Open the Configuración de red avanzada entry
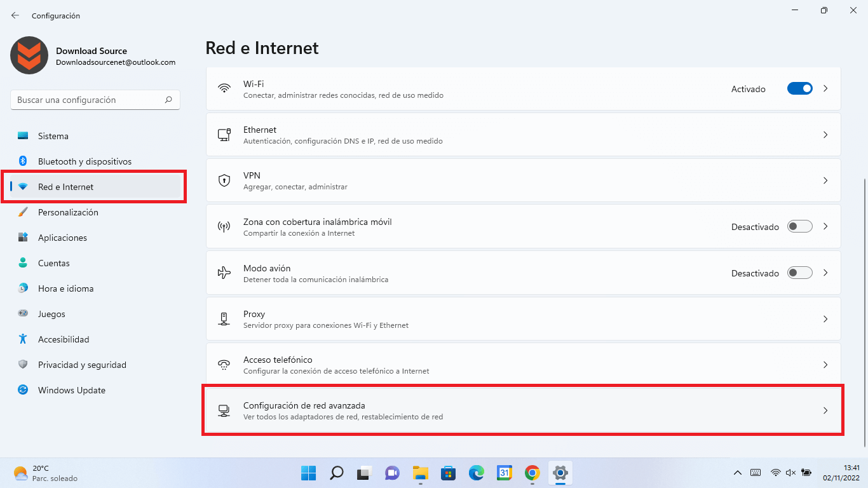 pyautogui.click(x=524, y=410)
